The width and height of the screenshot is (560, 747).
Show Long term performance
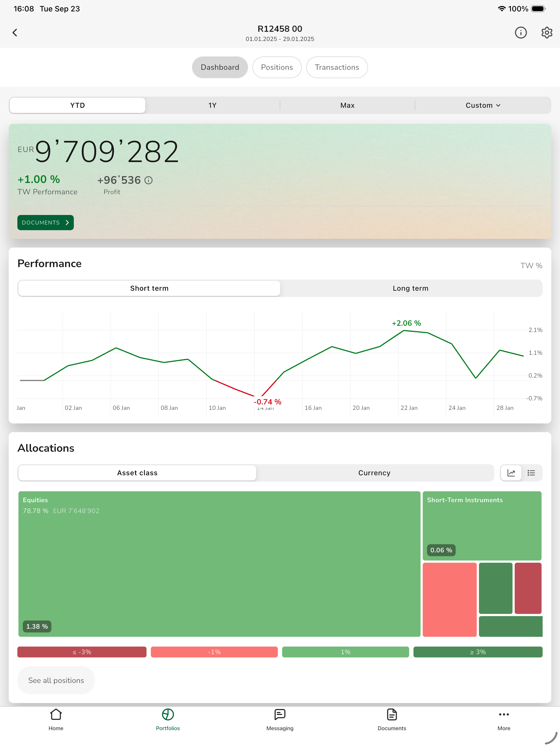[411, 288]
